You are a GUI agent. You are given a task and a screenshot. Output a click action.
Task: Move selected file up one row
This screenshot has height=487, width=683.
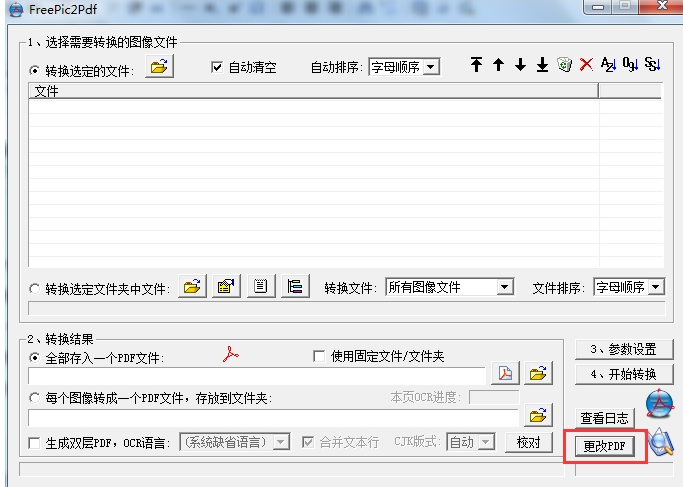click(x=498, y=64)
